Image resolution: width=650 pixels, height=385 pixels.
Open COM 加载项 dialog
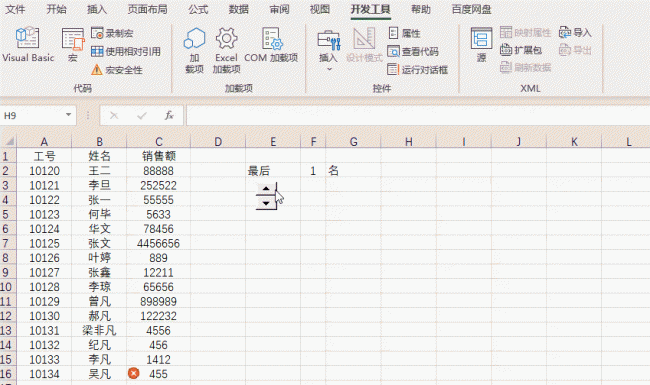click(x=271, y=45)
